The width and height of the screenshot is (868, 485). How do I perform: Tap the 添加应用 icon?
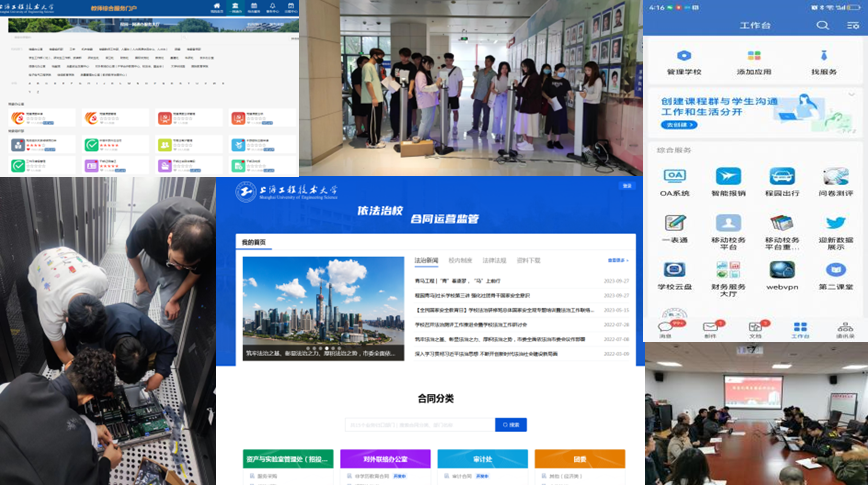[x=754, y=57]
